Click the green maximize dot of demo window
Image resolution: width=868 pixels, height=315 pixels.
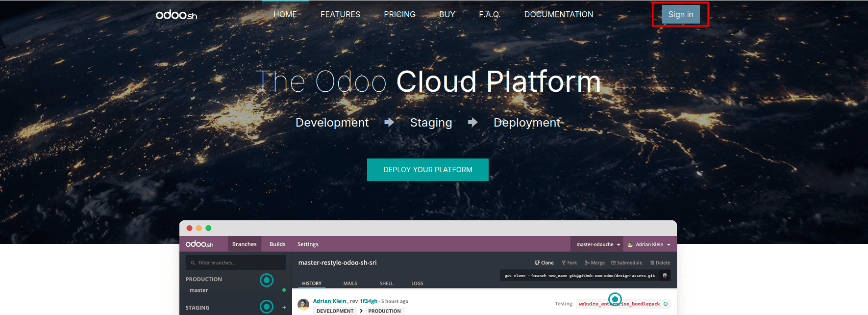208,228
